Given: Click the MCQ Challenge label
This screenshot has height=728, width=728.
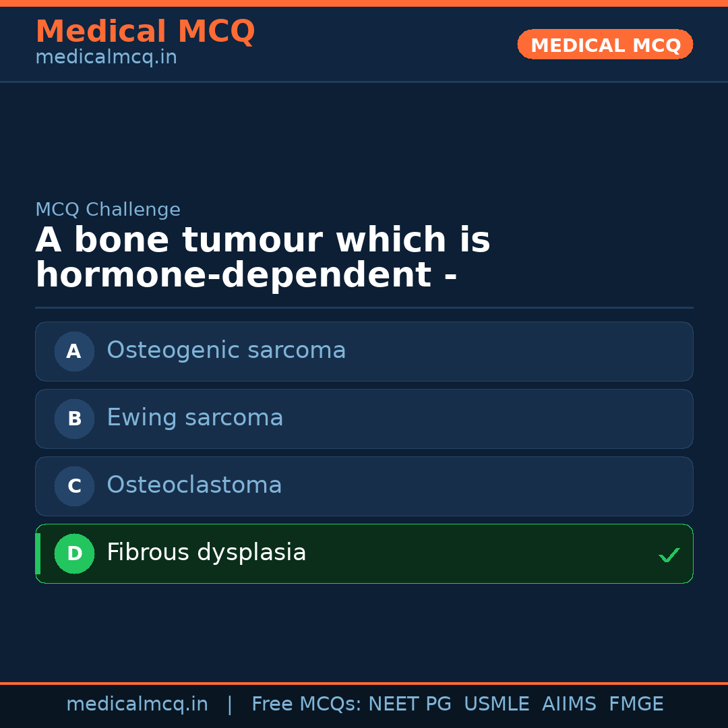Looking at the screenshot, I should tap(108, 209).
